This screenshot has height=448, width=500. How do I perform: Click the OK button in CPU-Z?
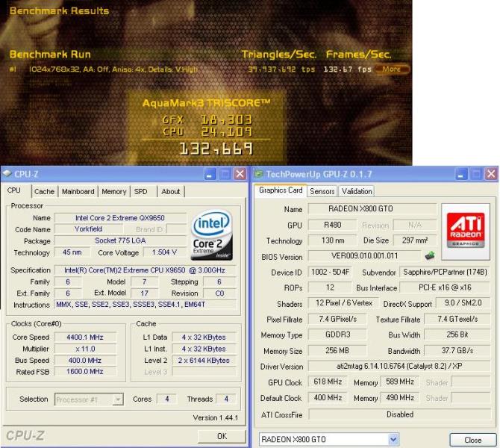coord(222,436)
